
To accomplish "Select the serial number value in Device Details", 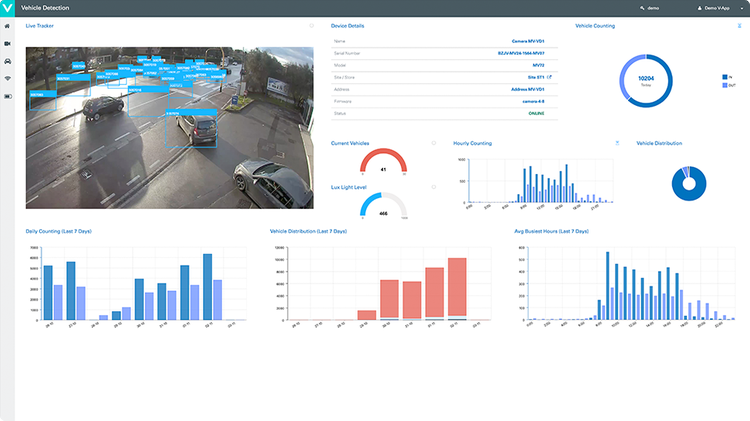I will (521, 53).
